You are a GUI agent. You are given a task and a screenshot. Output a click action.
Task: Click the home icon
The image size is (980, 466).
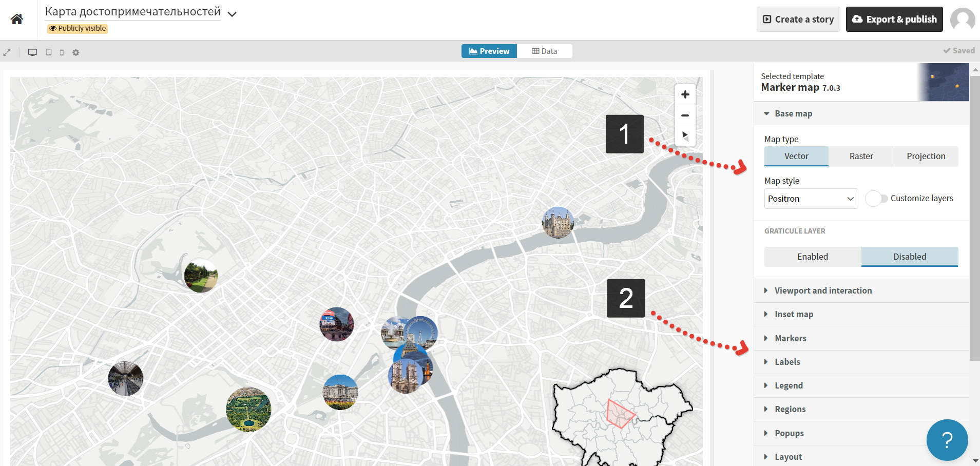click(x=17, y=20)
